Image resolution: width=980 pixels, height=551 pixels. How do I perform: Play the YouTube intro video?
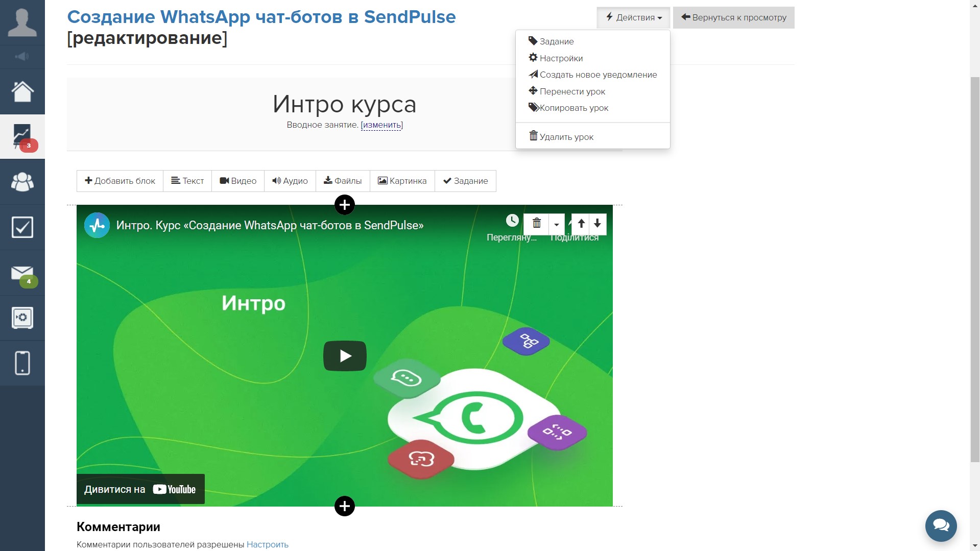point(345,356)
